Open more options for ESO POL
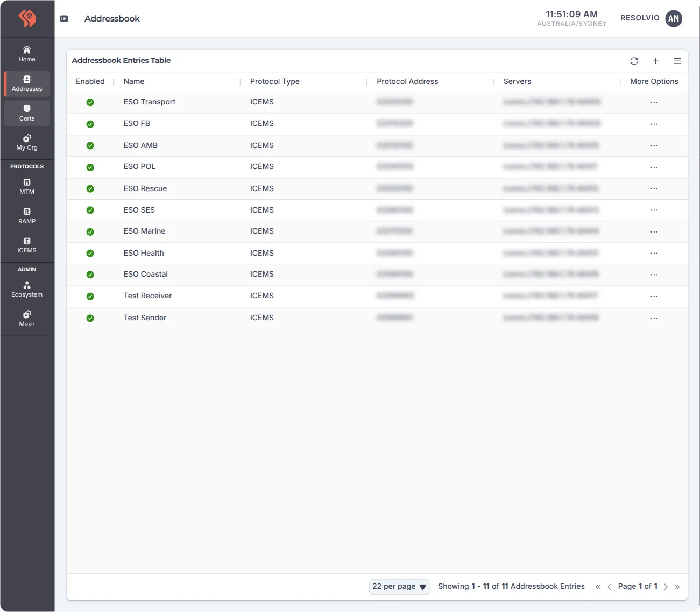 pos(654,167)
